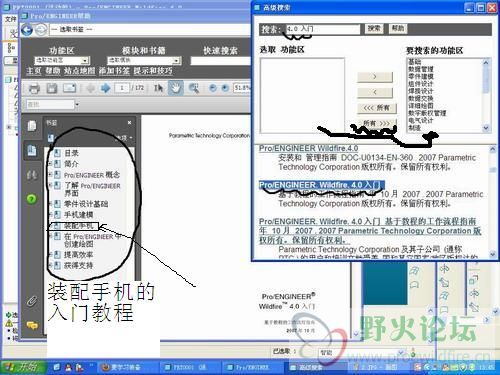Click the 搜索 button in advanced search
Viewport: 500px width, 375px height.
tap(374, 29)
